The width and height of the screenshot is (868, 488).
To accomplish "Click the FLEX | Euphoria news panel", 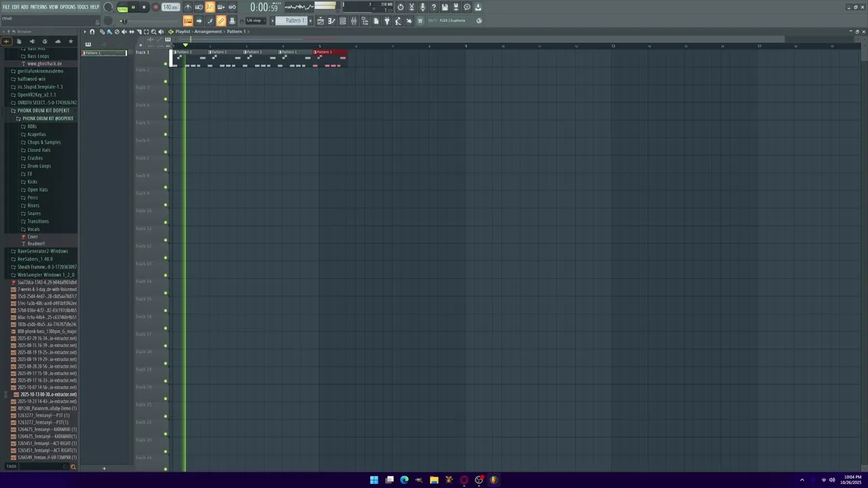I will click(x=453, y=20).
